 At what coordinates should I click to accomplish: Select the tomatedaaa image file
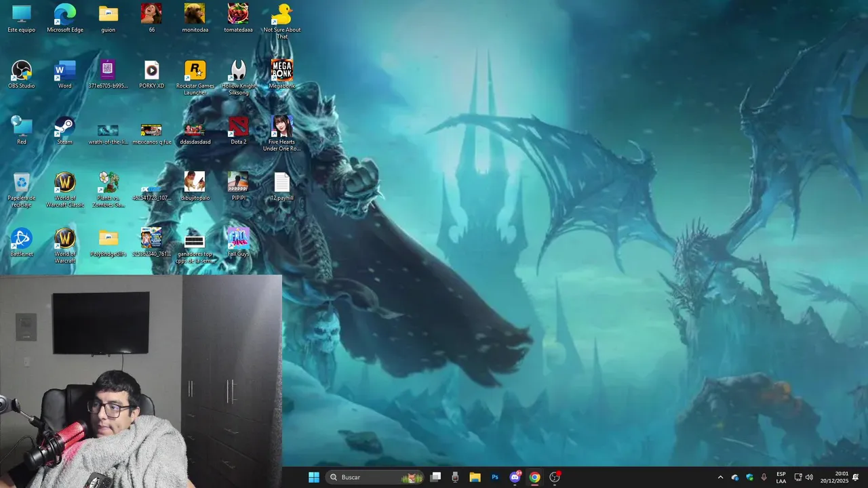tap(238, 18)
